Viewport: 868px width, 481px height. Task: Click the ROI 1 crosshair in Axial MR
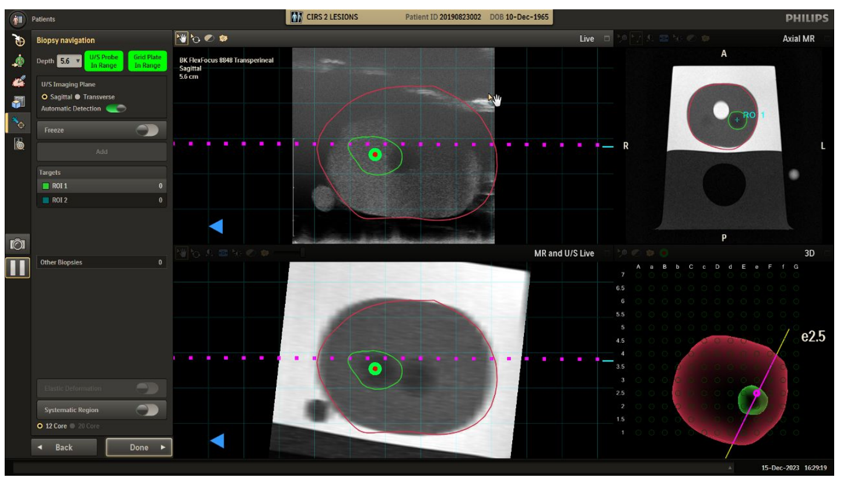(737, 120)
